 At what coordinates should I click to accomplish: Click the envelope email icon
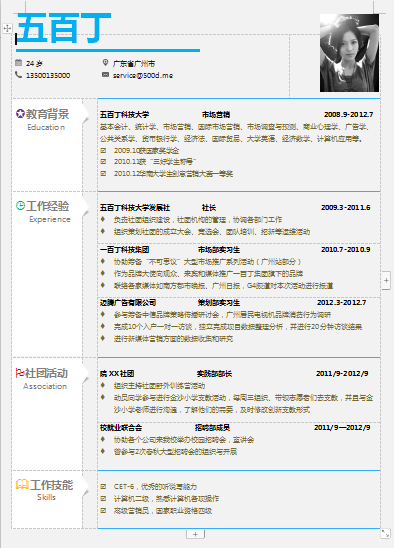(105, 74)
